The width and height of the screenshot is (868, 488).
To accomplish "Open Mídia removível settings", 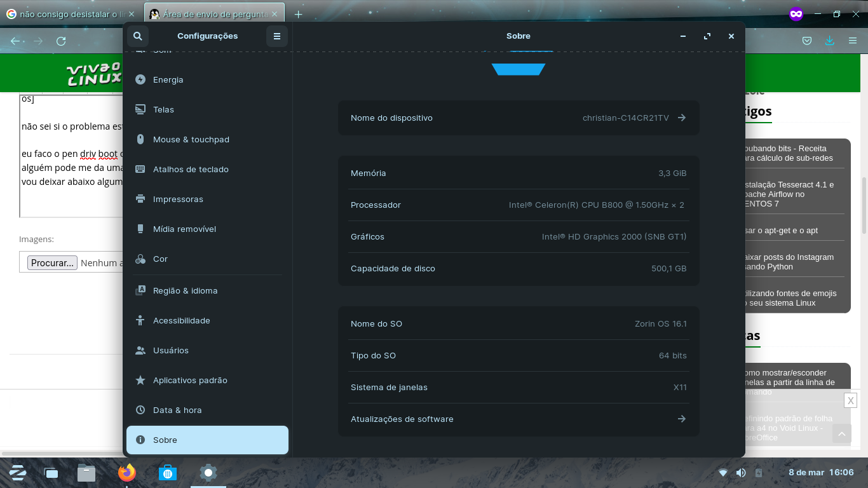I will click(x=207, y=229).
